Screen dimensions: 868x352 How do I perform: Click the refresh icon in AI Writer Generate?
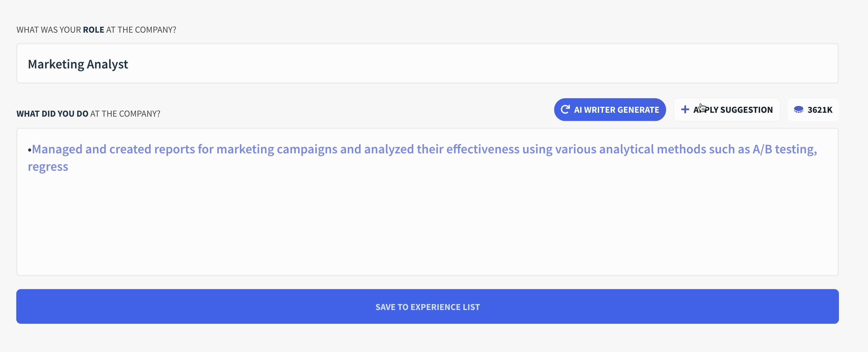click(x=565, y=109)
